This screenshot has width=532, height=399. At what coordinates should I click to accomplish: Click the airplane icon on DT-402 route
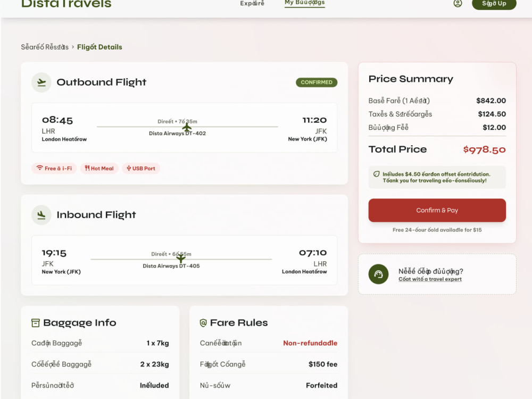pos(187,128)
